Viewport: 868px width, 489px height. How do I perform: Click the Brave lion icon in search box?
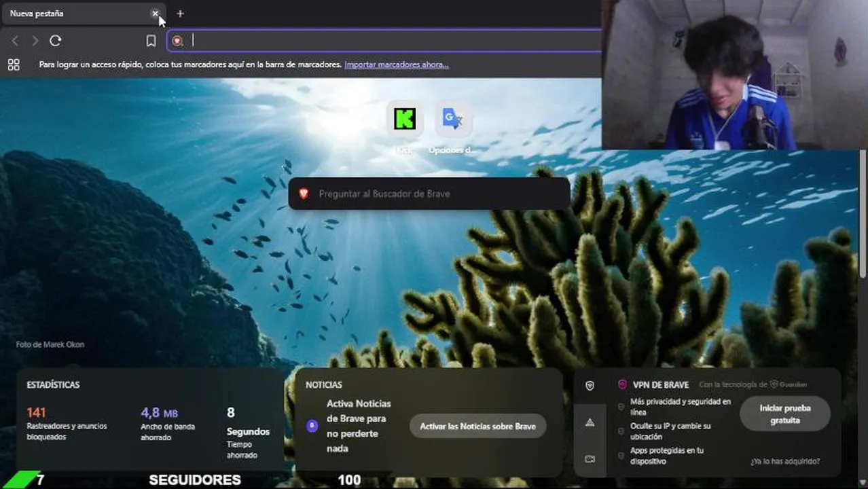tap(304, 194)
